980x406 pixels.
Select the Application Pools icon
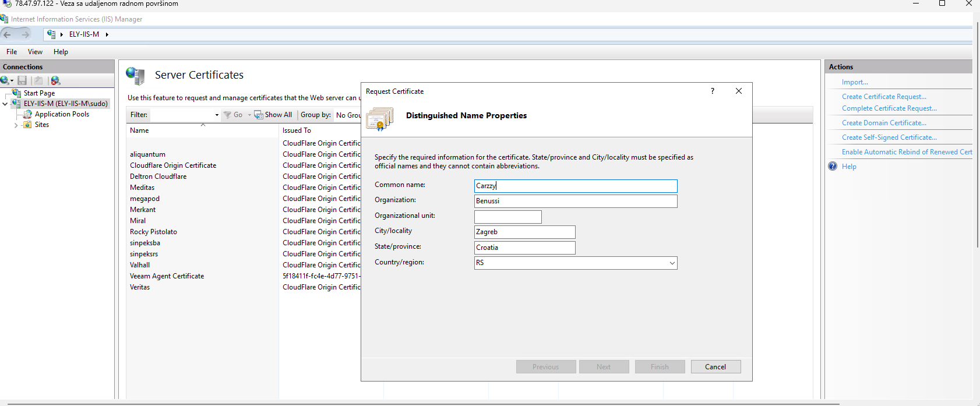pos(27,114)
